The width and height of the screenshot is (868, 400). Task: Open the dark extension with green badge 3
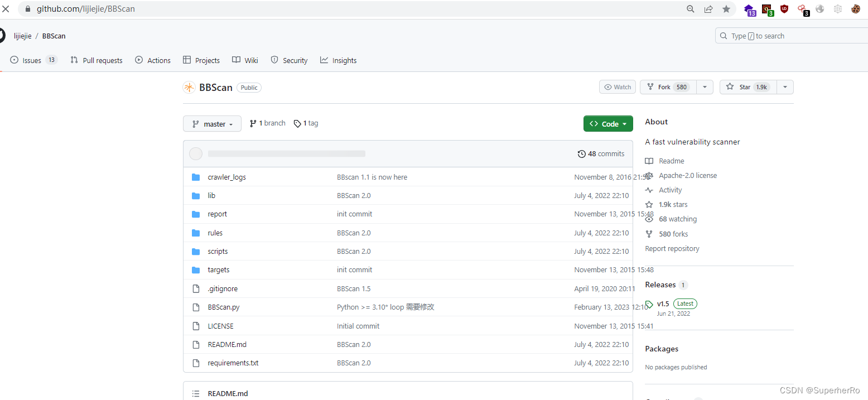coord(768,9)
